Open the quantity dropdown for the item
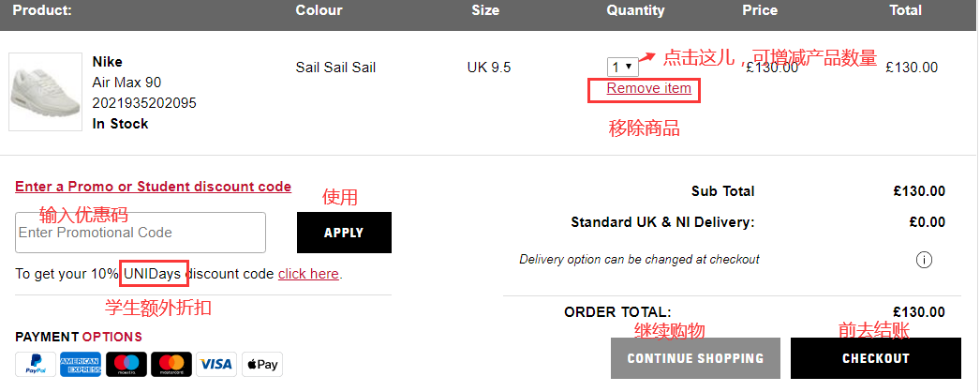The width and height of the screenshot is (980, 392). tap(623, 67)
